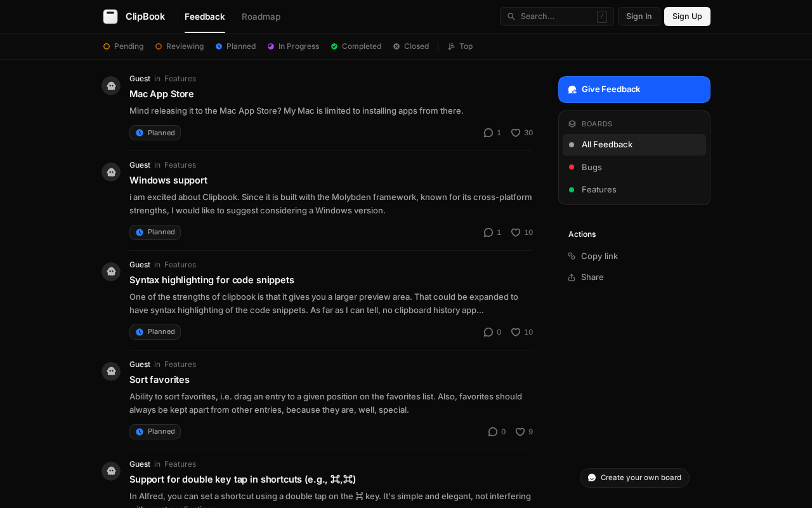
Task: Click the Sign In button
Action: click(639, 17)
